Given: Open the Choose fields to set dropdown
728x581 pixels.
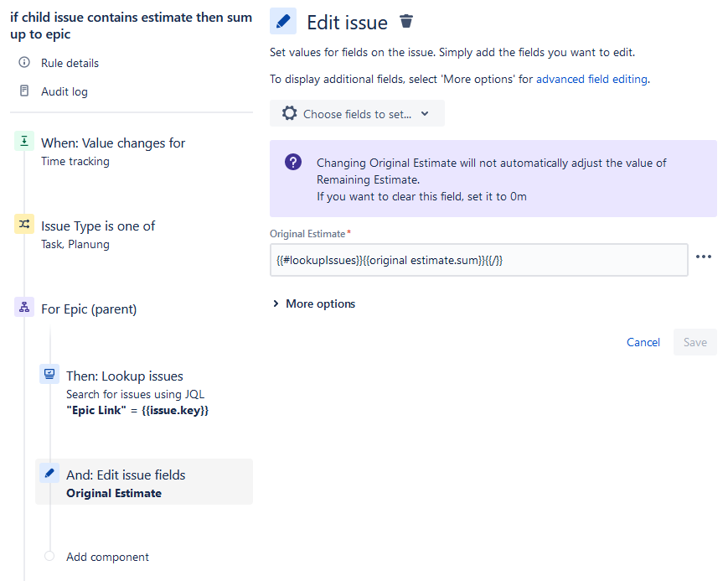Looking at the screenshot, I should (x=357, y=114).
